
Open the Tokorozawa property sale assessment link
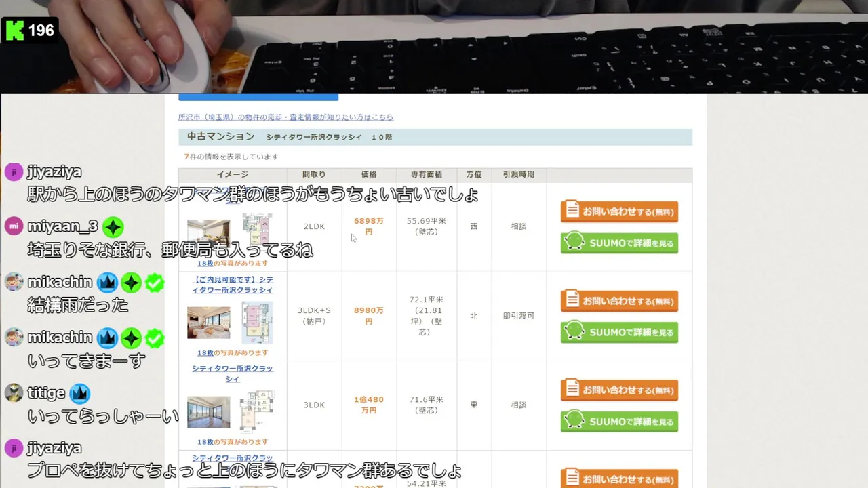[285, 117]
